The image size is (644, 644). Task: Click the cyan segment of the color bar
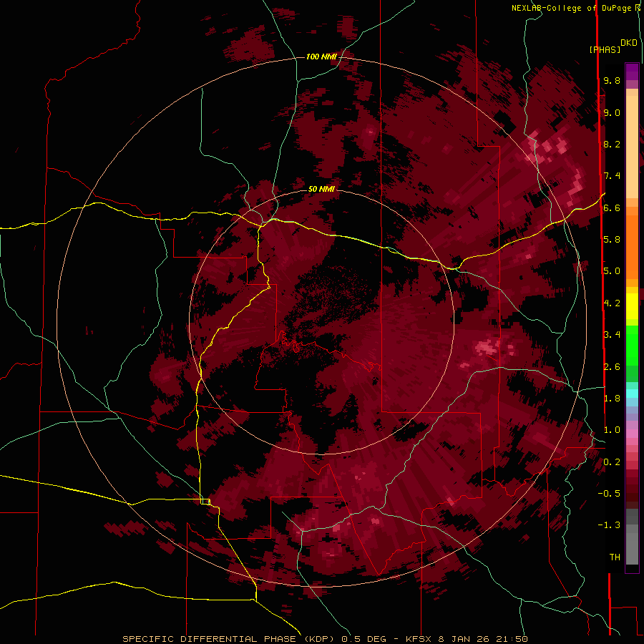click(632, 394)
